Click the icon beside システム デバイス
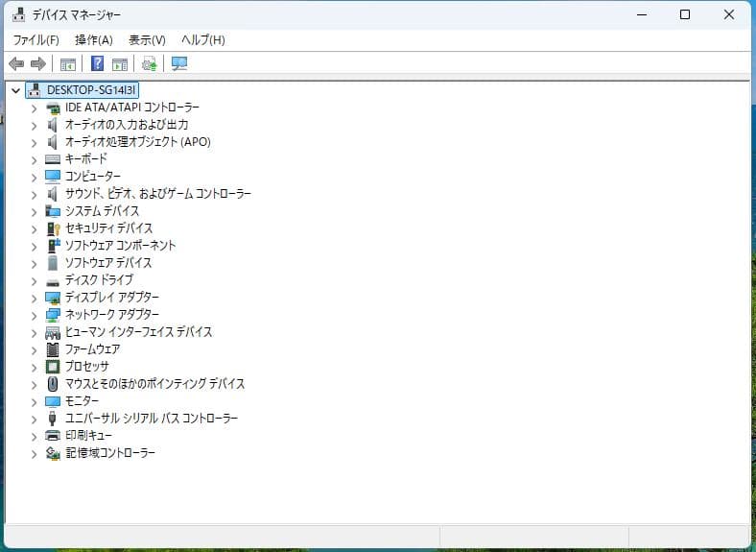This screenshot has width=756, height=552. pos(53,211)
